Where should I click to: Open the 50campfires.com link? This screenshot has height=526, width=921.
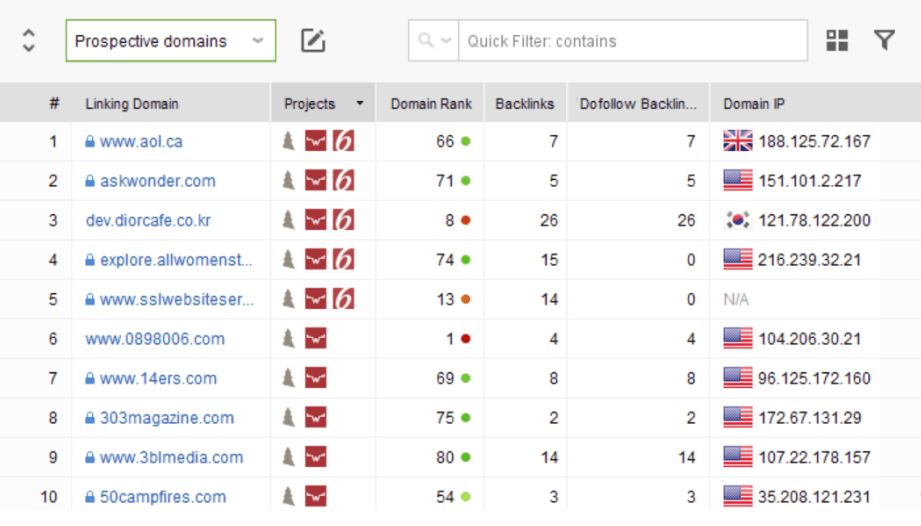163,497
